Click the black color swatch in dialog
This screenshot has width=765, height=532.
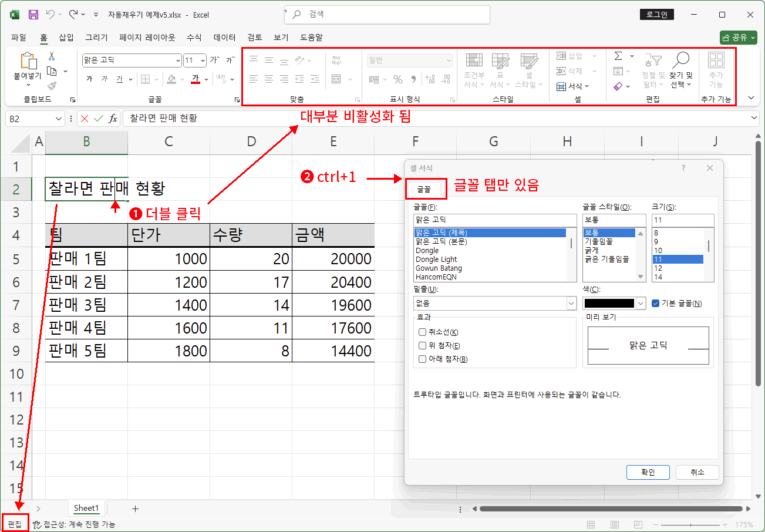point(609,303)
